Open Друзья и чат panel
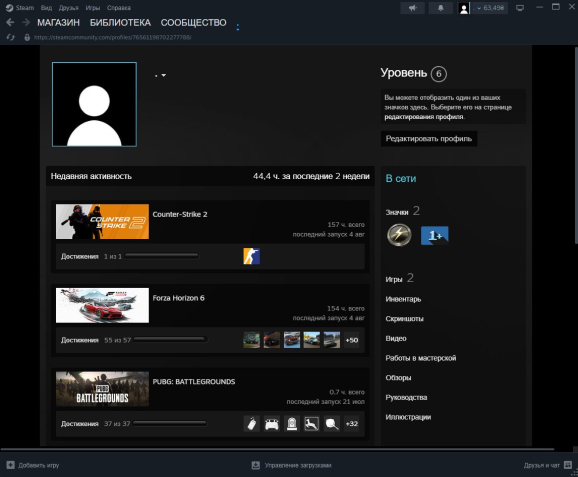 [x=548, y=465]
